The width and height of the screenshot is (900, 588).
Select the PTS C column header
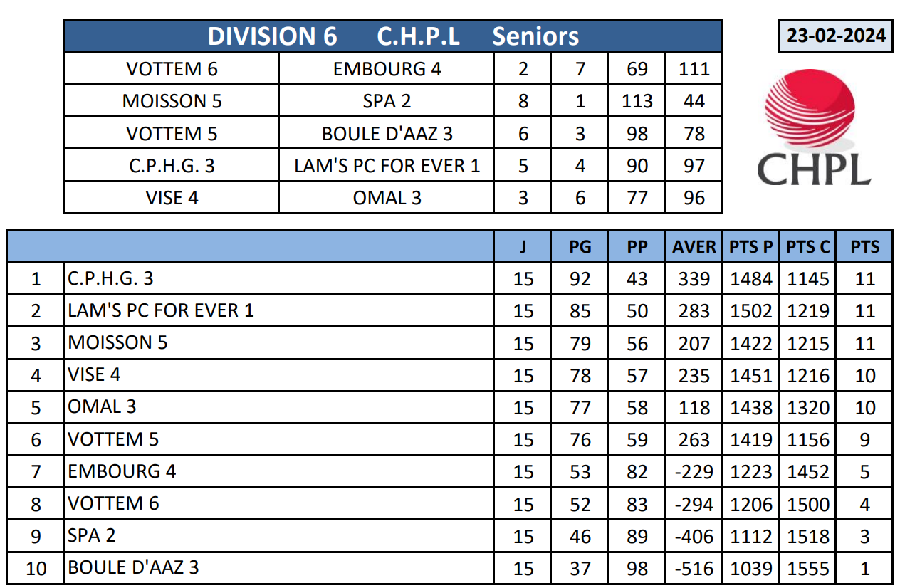(x=807, y=247)
